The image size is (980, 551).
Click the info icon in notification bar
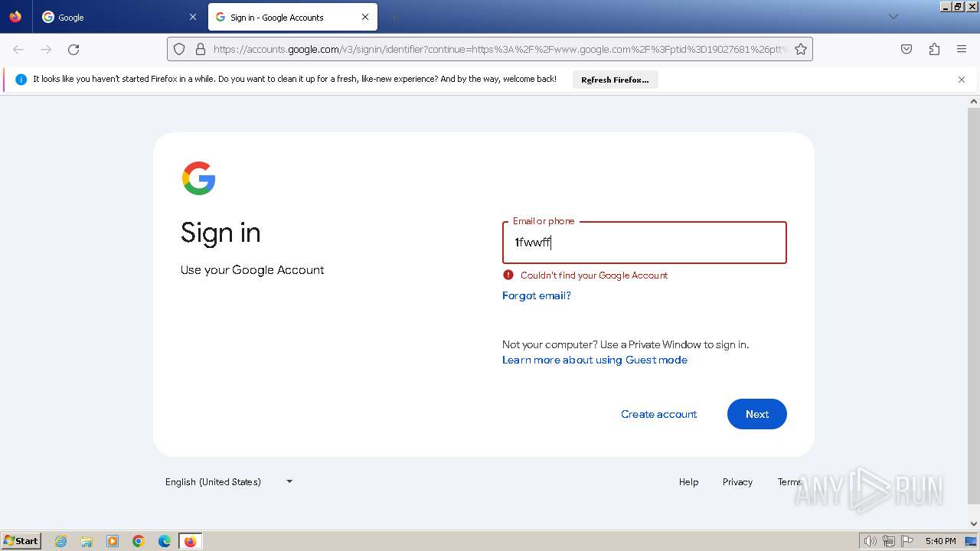tap(21, 80)
